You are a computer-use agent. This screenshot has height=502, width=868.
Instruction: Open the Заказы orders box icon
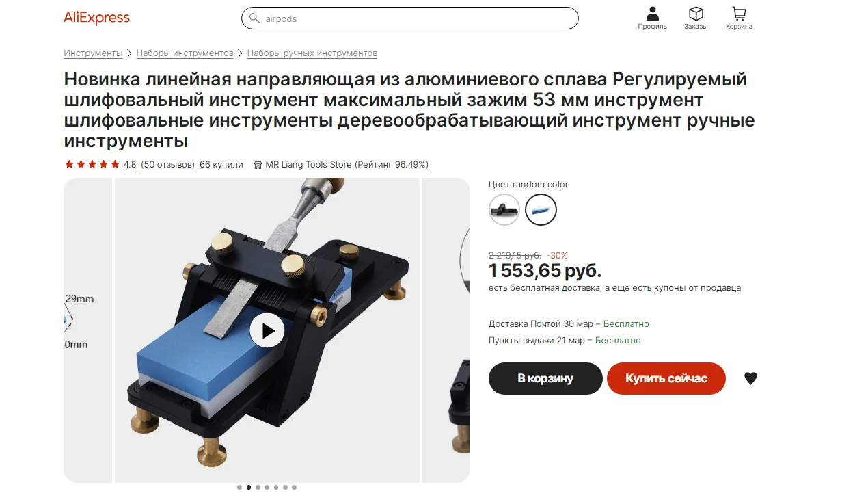pos(696,14)
